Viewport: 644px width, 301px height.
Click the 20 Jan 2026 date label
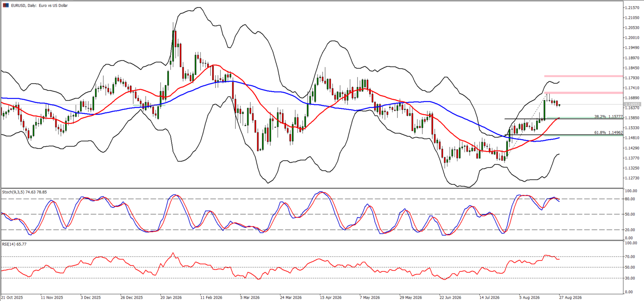tap(171, 297)
